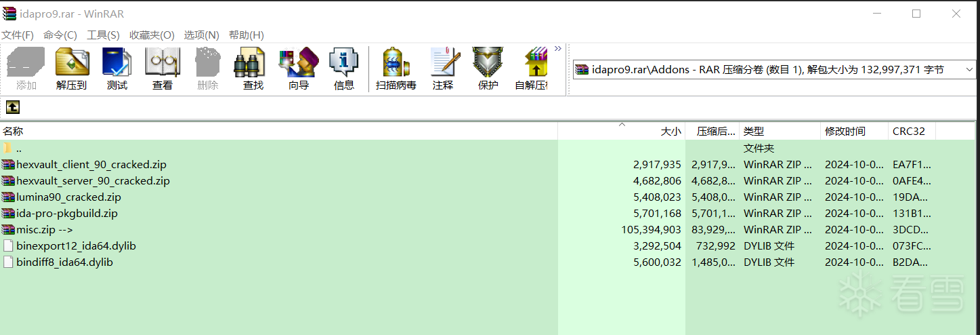Open the 工具(S) menu
980x335 pixels.
(103, 35)
